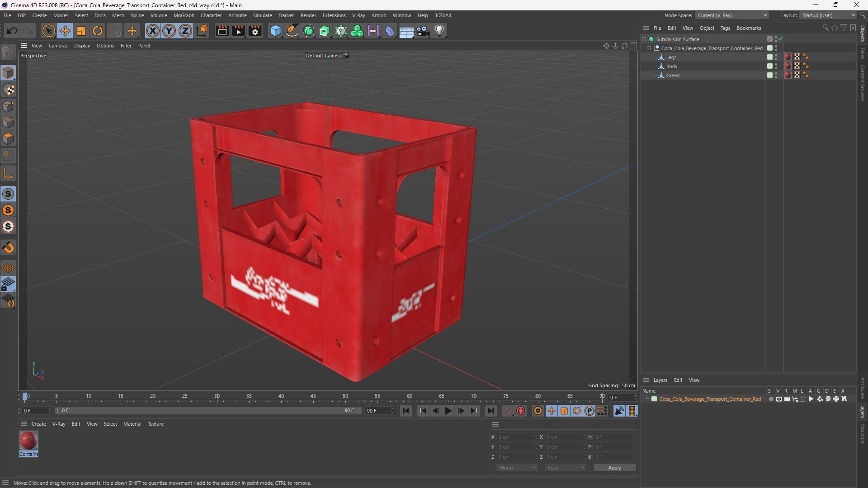Viewport: 868px width, 488px height.
Task: Collapse Coca_Cola_Beverage_Transport_Container_Red object group
Action: click(649, 48)
